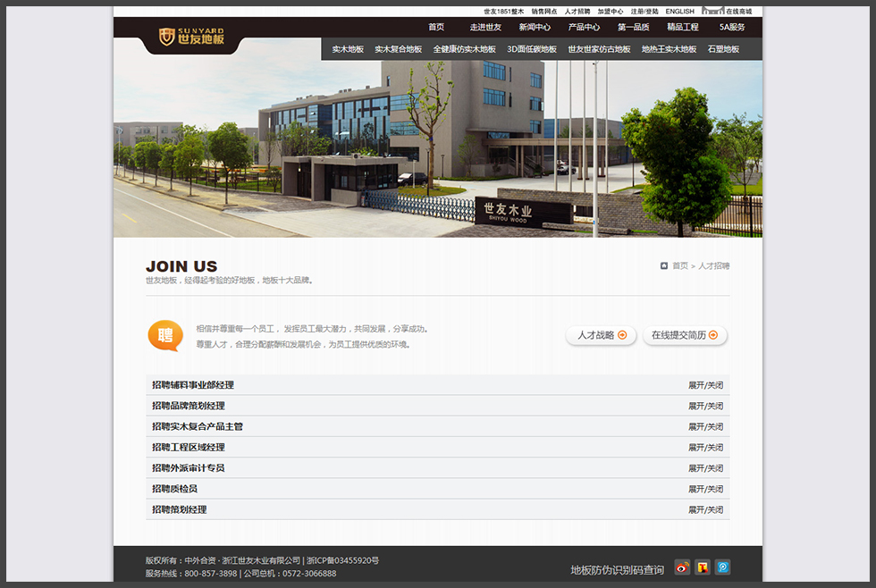This screenshot has height=588, width=876.
Task: Expand the 招聘质检员 position row
Action: pos(705,489)
